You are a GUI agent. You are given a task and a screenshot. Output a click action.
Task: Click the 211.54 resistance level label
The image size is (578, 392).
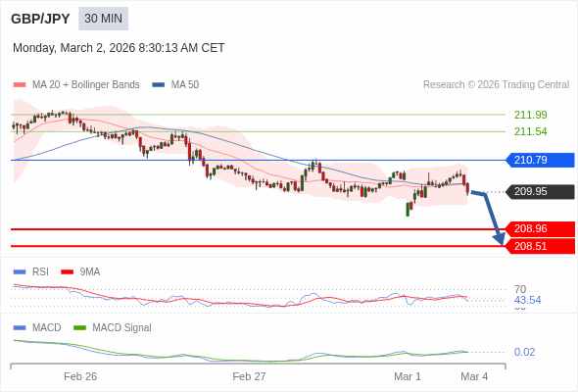[530, 131]
